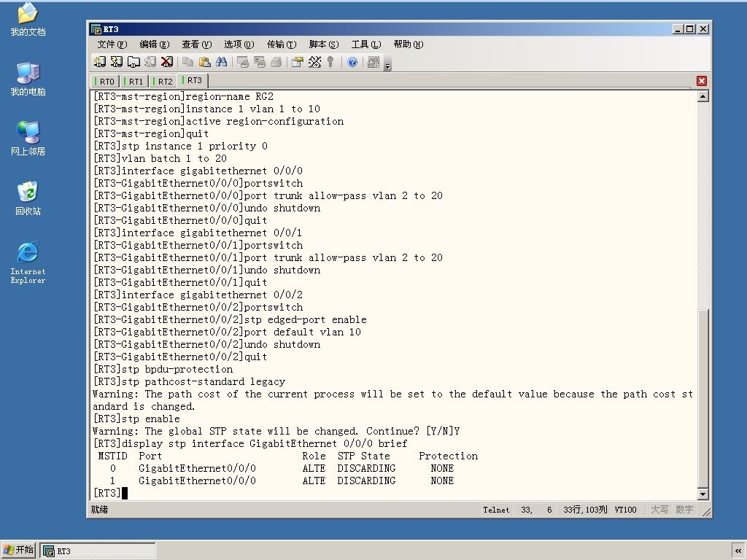Screen dimensions: 747x560
Task: Click 就绪 status bar text
Action: click(x=99, y=510)
